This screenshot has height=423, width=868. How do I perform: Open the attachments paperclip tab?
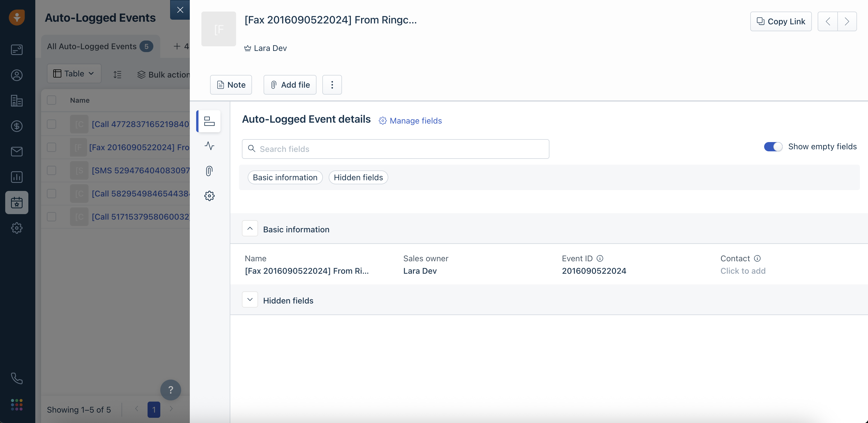209,171
